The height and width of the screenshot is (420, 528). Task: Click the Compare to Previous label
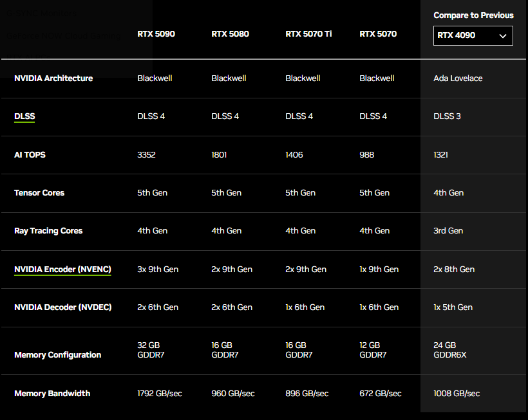[x=473, y=15]
